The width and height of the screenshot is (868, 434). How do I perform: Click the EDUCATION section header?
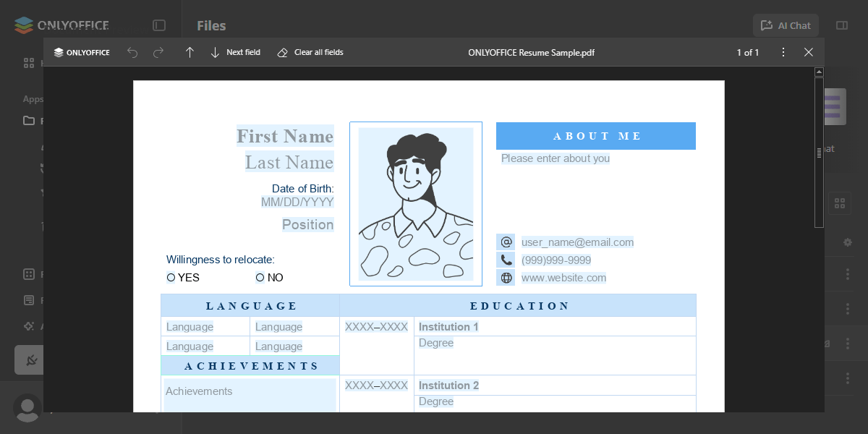519,306
